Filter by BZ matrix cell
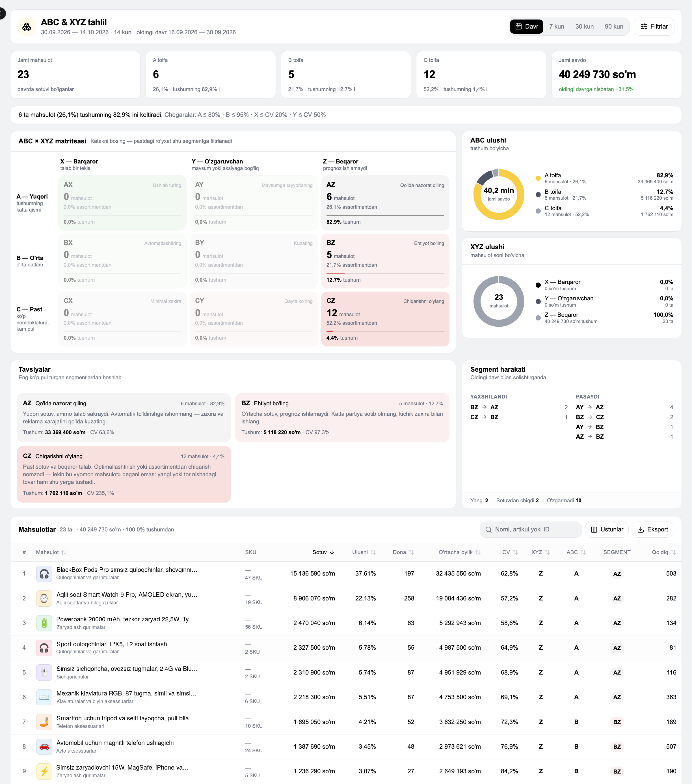The image size is (692, 784). click(x=385, y=261)
